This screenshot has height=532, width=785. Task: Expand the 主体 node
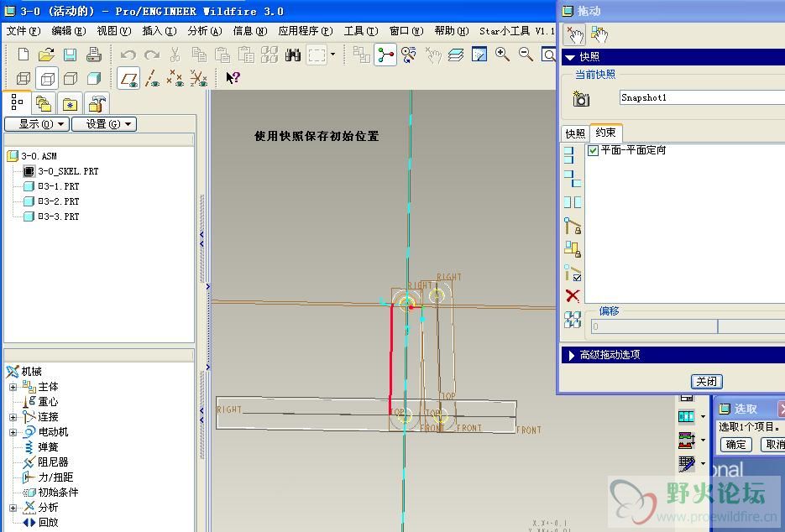pyautogui.click(x=13, y=387)
